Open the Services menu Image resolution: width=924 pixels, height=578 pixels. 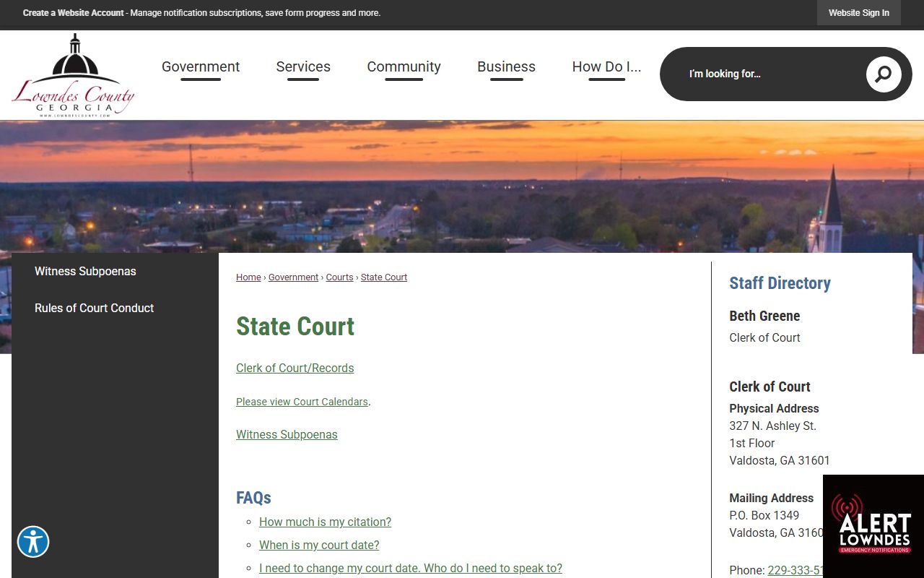[x=303, y=66]
